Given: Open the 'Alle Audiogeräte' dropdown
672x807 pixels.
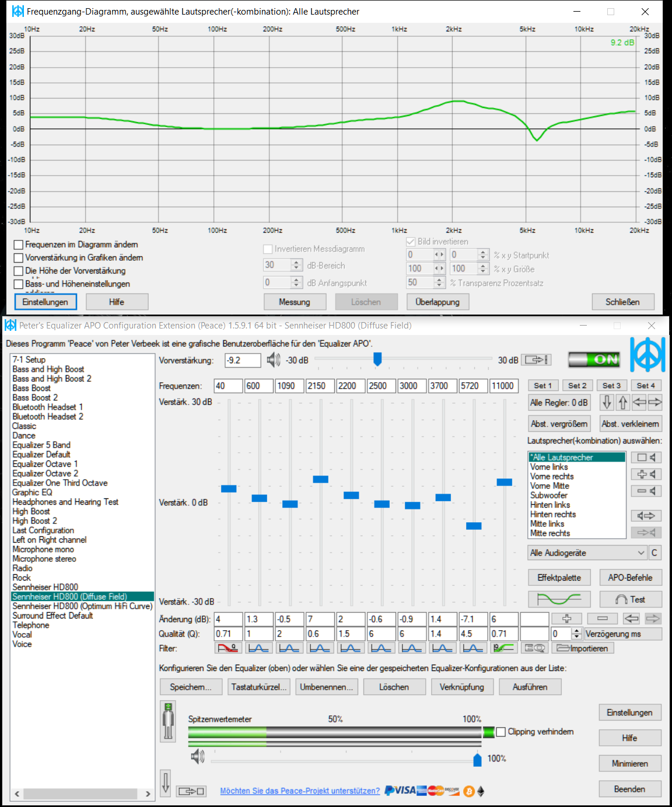Looking at the screenshot, I should pyautogui.click(x=587, y=553).
